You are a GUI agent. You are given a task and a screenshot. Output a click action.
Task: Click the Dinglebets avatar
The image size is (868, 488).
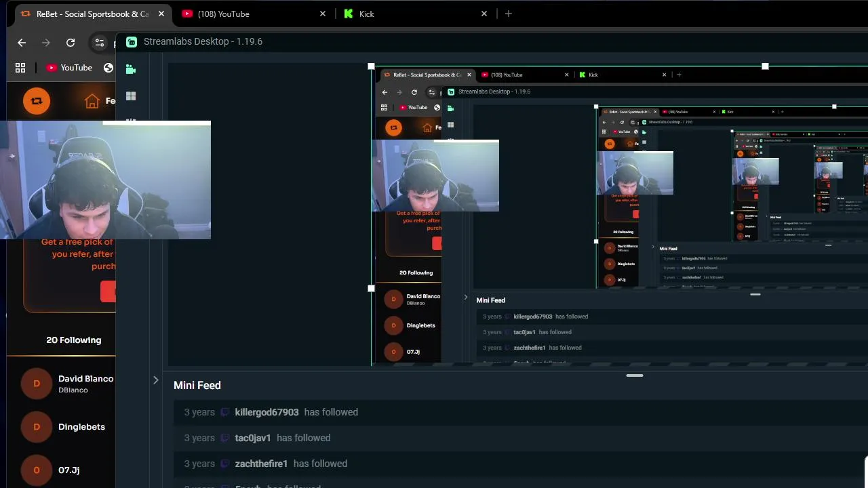pyautogui.click(x=37, y=427)
